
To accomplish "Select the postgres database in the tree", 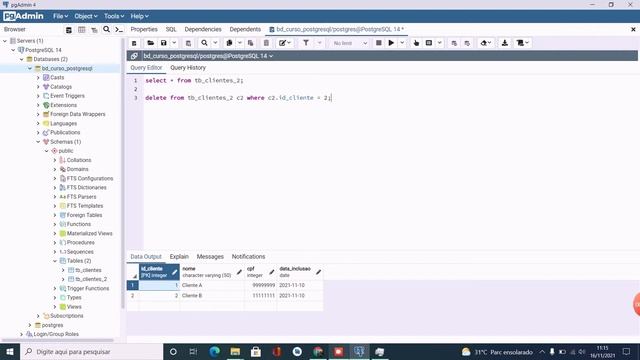I will 52,325.
